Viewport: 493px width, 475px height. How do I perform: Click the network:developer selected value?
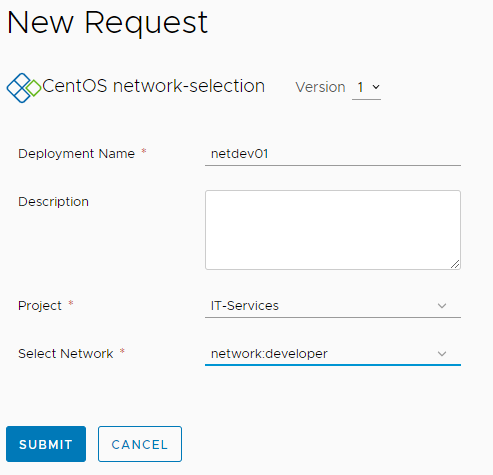pos(269,354)
